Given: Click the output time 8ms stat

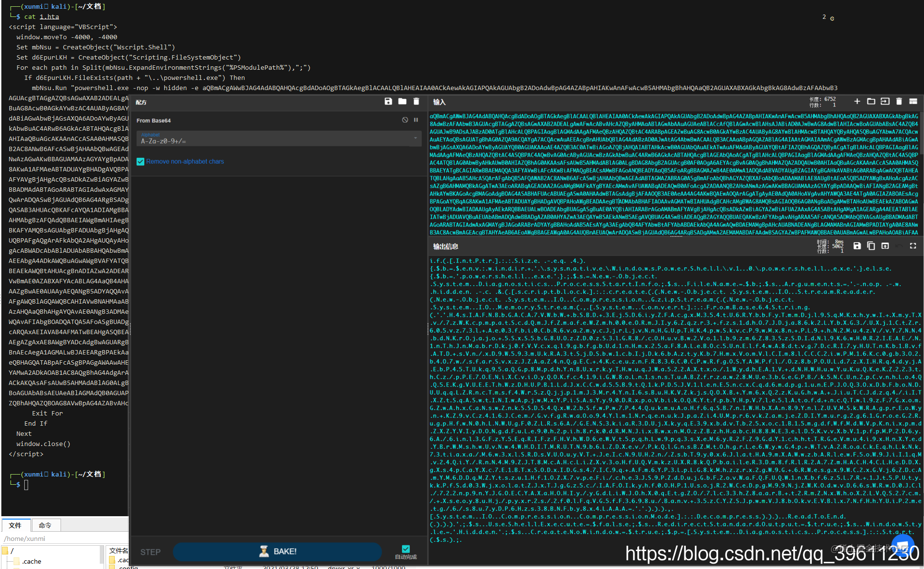Looking at the screenshot, I should click(831, 242).
